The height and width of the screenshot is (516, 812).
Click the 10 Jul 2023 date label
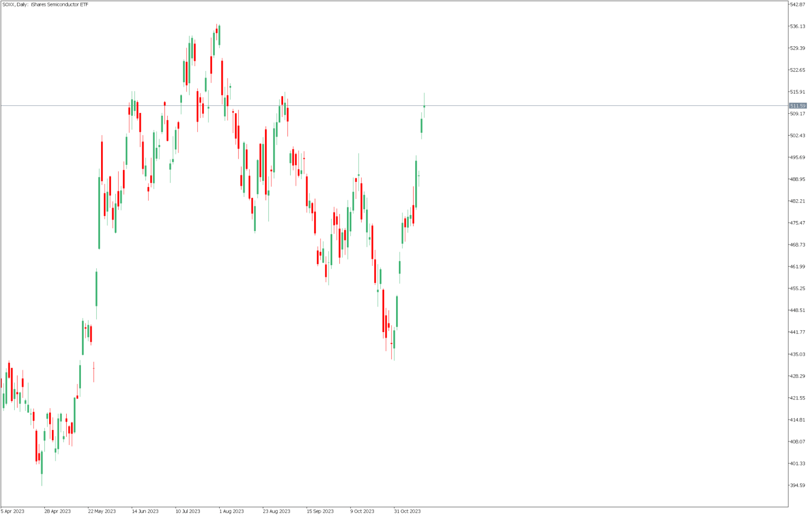(x=188, y=512)
